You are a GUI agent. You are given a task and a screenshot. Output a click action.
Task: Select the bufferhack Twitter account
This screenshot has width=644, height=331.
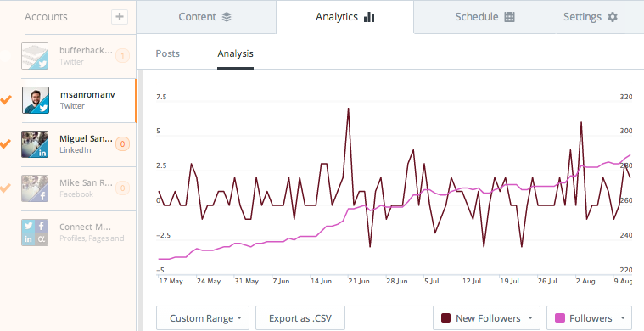78,56
